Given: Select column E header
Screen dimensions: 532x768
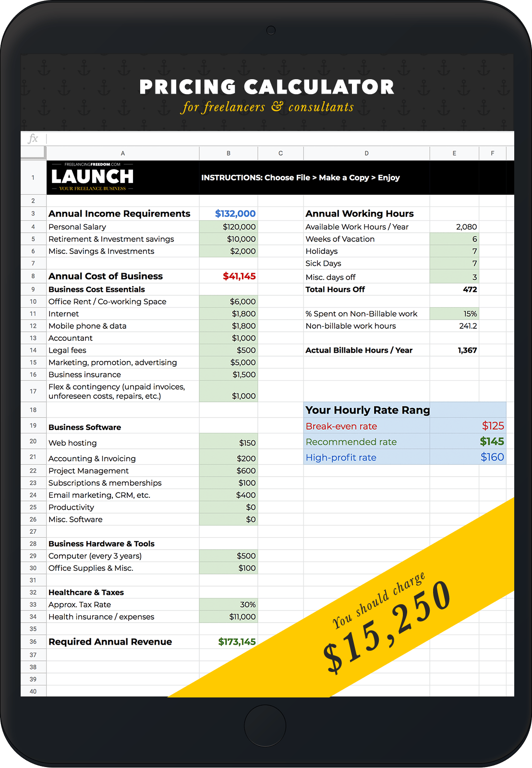Looking at the screenshot, I should tap(455, 153).
